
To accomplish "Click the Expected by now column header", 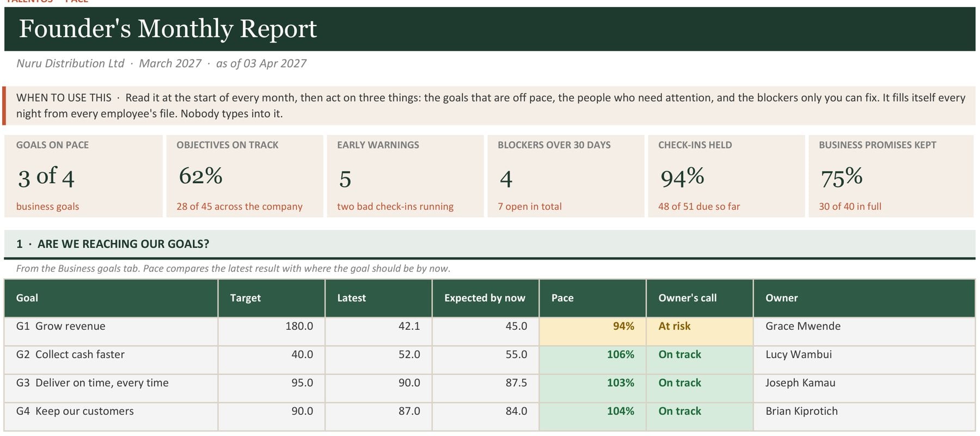I will (486, 298).
